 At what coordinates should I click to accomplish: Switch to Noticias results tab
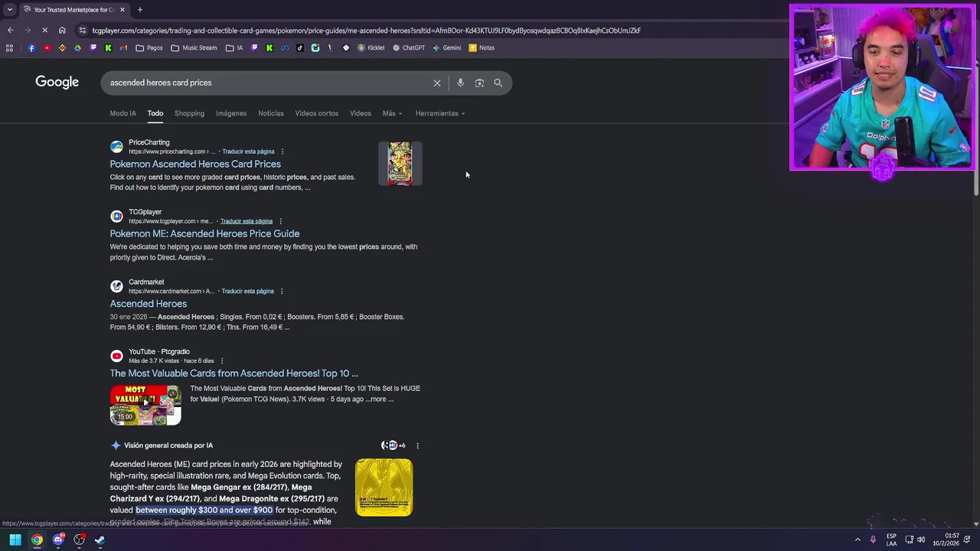coord(271,113)
